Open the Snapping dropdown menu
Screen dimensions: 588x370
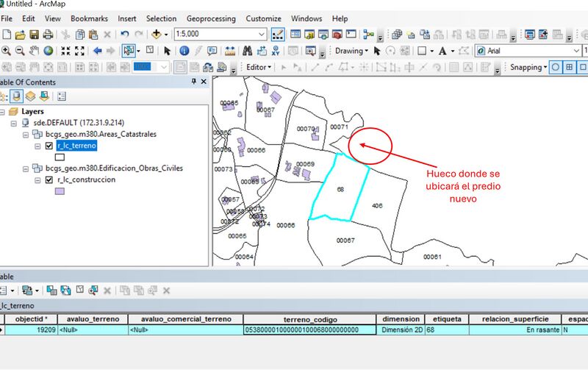tap(528, 67)
